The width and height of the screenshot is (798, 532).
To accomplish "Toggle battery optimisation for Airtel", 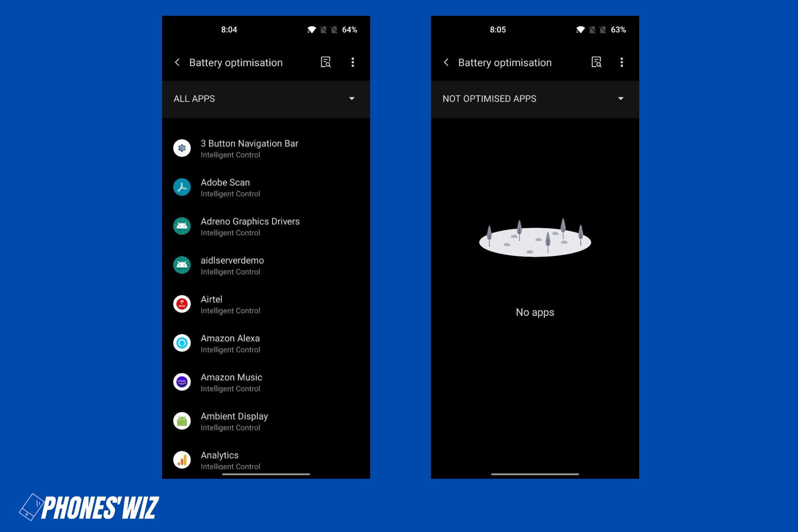I will (x=266, y=304).
